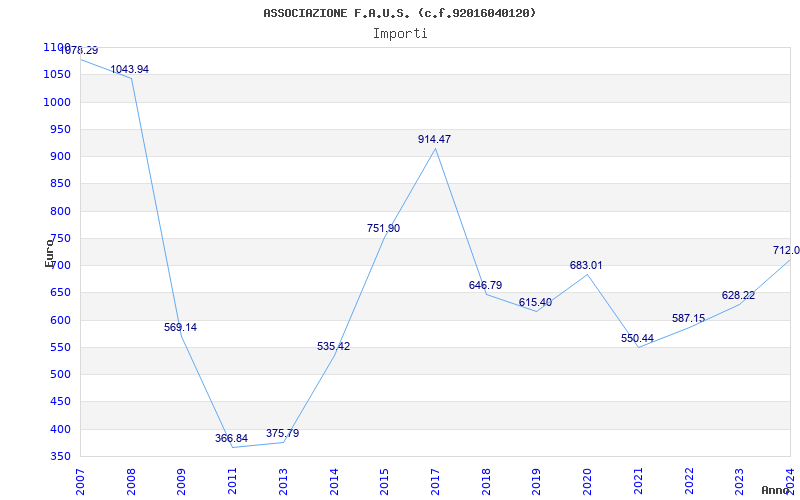
Task: Click the Euro y-axis label
Action: [x=49, y=253]
